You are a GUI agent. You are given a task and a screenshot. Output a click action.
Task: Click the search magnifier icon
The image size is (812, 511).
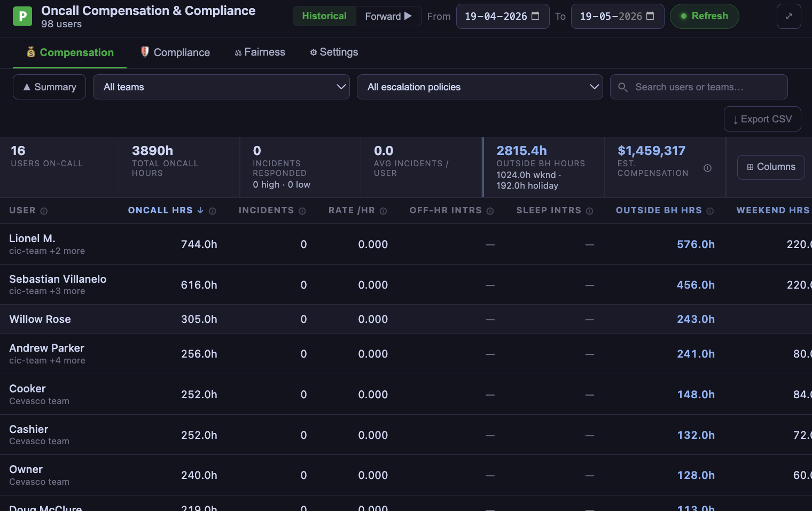coord(622,87)
